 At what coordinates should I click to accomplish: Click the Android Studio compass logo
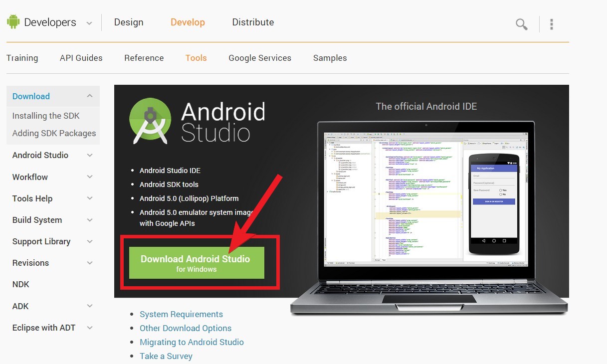click(x=150, y=121)
